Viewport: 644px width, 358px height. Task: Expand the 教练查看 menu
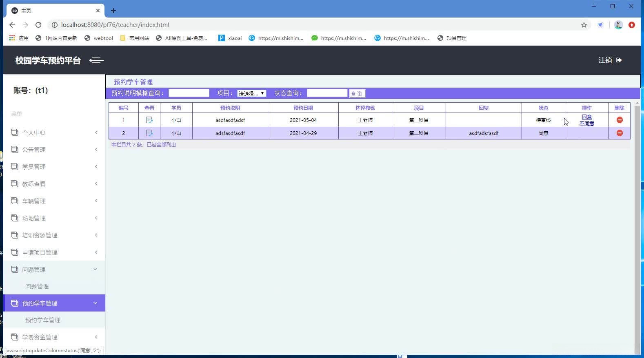[x=54, y=184]
